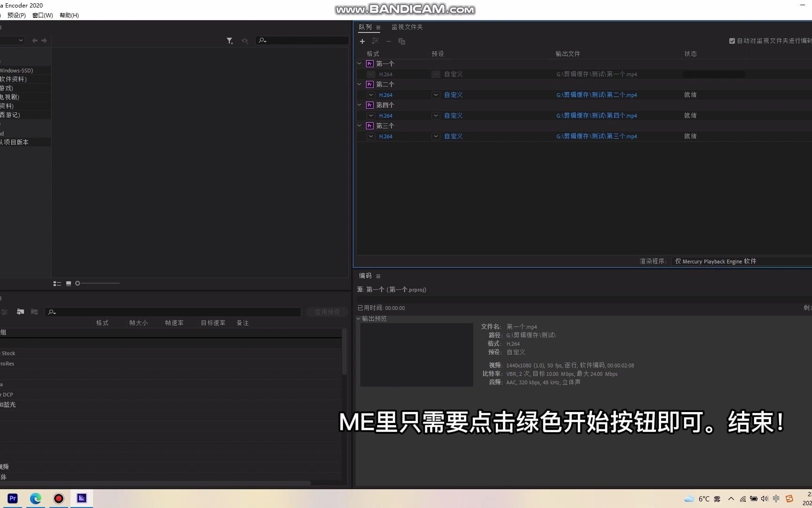The image size is (812, 508).
Task: Switch to the 队列 tab
Action: click(x=365, y=27)
